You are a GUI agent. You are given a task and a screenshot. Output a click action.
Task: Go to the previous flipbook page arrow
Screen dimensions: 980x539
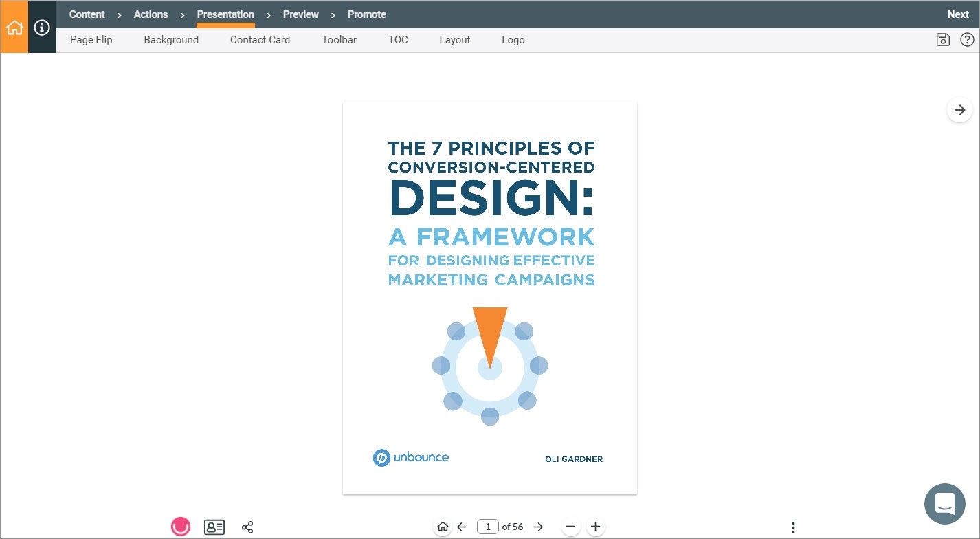[x=461, y=527]
